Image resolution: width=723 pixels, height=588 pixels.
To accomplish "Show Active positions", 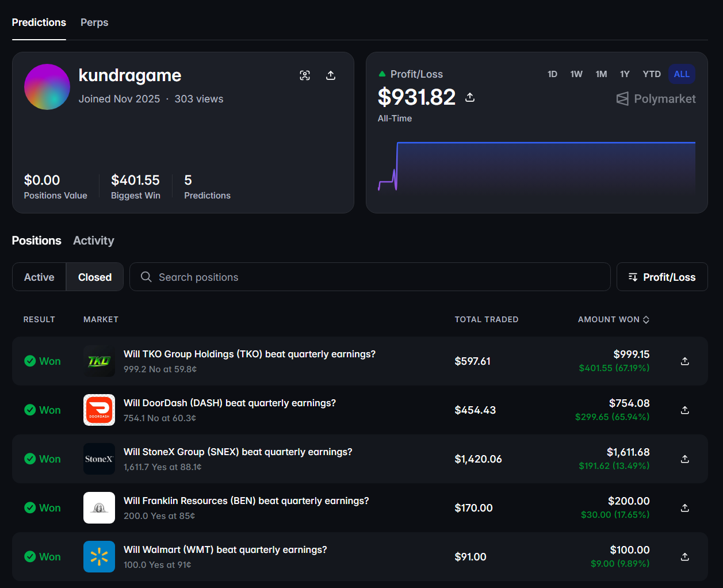I will pos(39,277).
